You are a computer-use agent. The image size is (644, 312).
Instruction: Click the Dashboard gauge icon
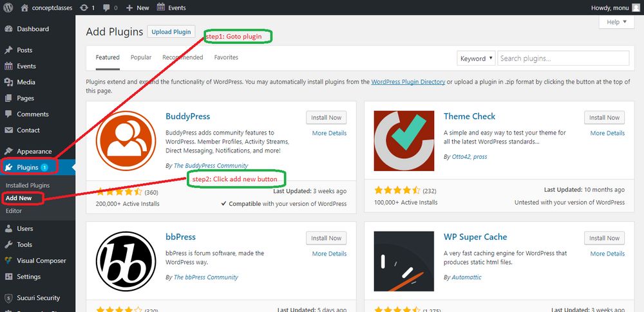(x=8, y=29)
